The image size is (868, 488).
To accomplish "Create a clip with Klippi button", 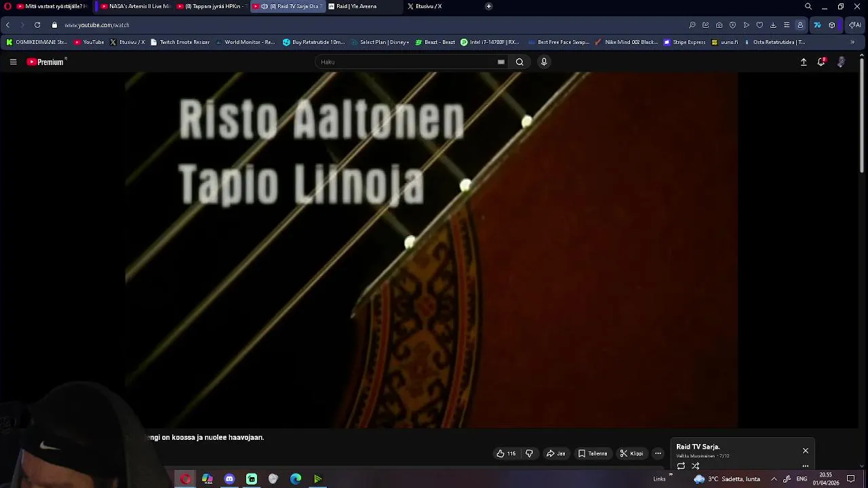I will pos(631,453).
